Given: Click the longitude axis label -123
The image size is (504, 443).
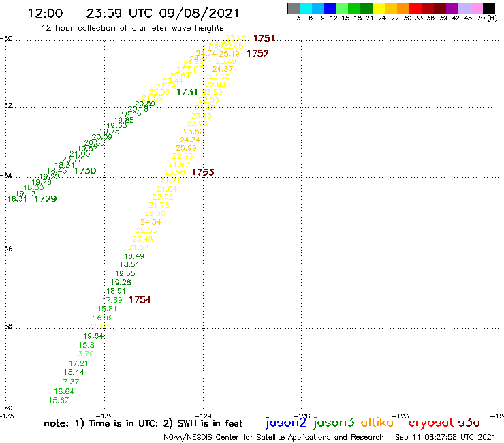Looking at the screenshot, I should point(400,416).
